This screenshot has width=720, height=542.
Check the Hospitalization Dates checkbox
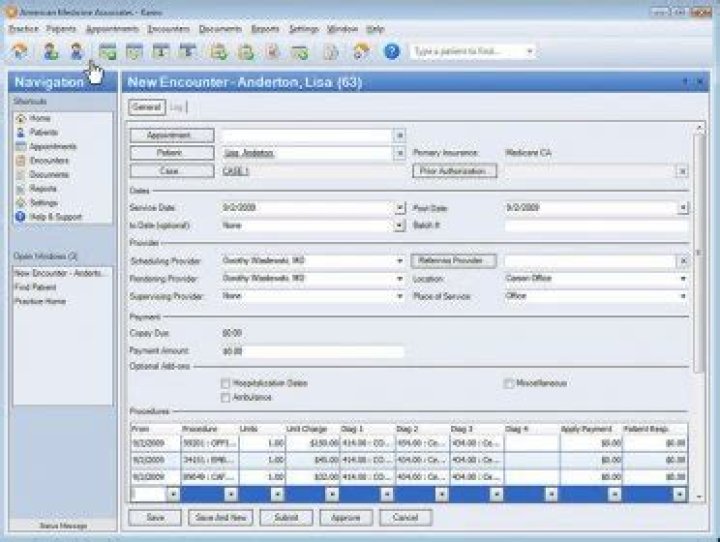click(x=225, y=383)
